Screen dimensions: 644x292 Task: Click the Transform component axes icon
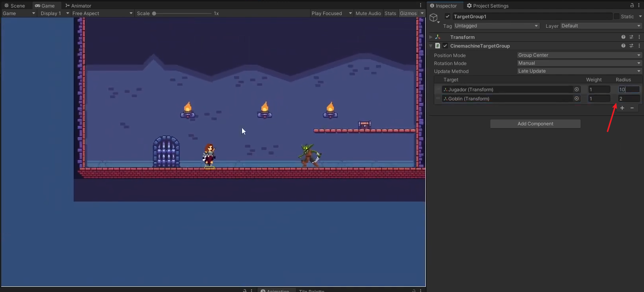pyautogui.click(x=438, y=37)
